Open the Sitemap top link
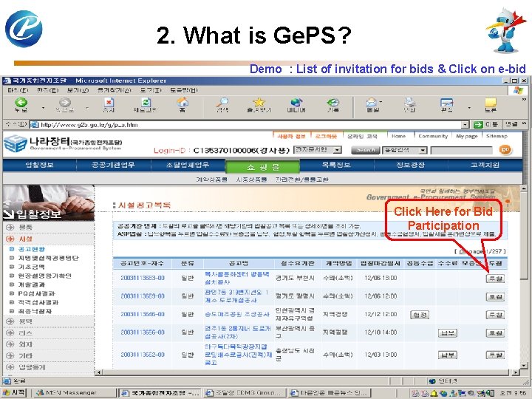 pos(497,136)
